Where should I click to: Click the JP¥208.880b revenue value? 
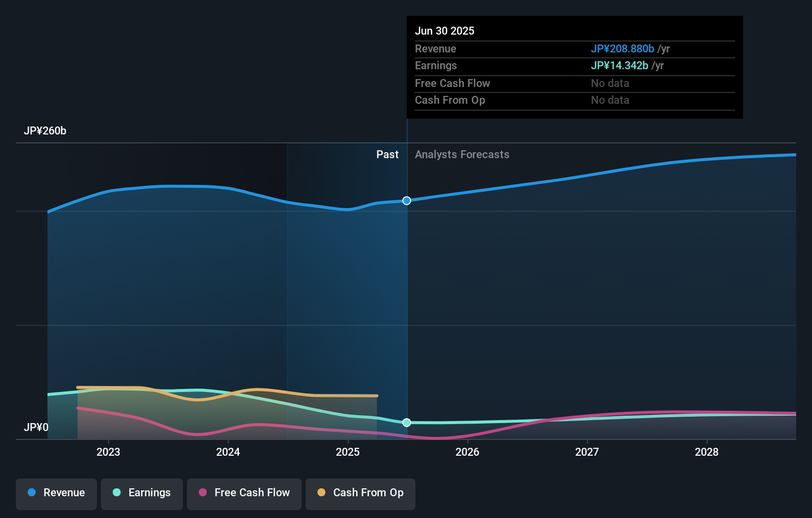tap(623, 48)
